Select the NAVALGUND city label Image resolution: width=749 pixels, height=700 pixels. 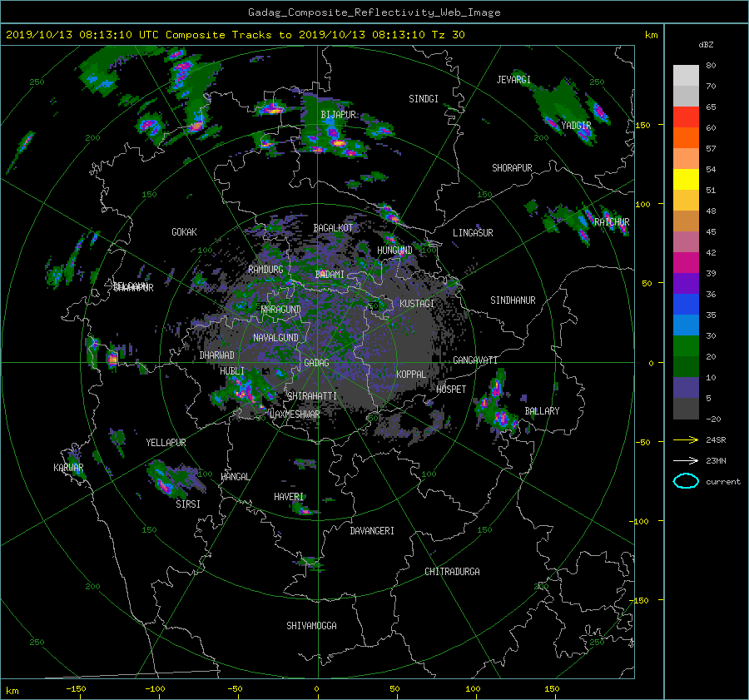[275, 338]
